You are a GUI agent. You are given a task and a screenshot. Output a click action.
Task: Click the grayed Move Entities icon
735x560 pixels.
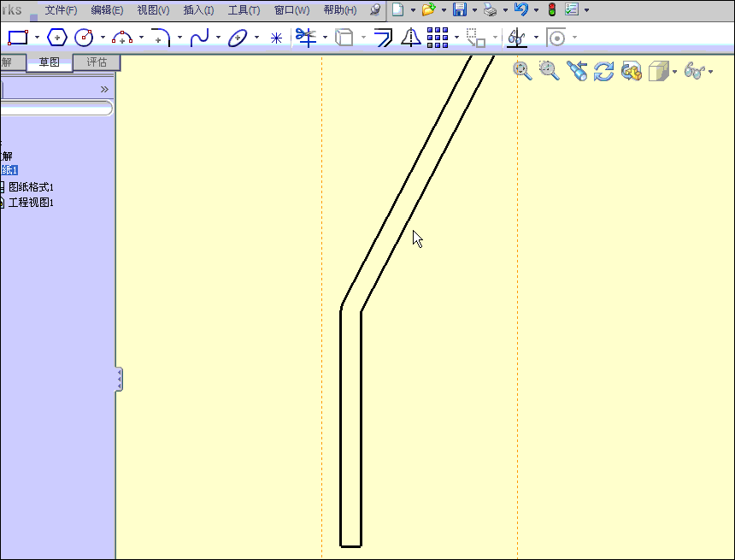point(476,38)
